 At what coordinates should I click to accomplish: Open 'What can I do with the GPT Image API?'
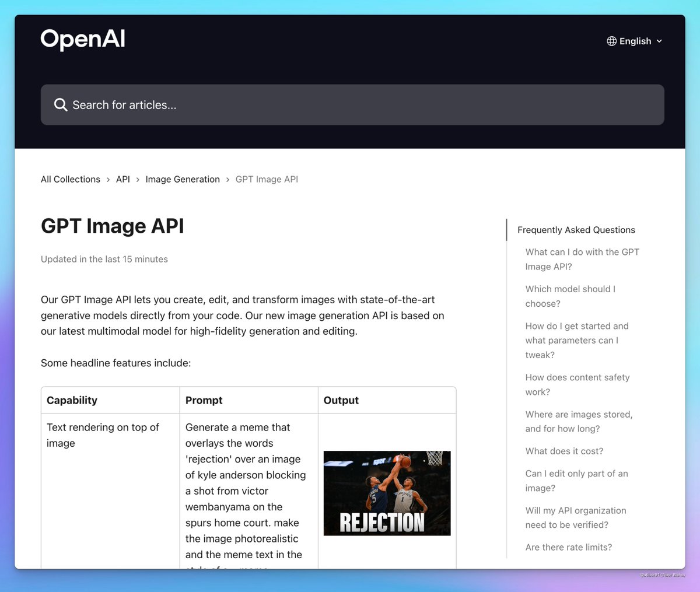pos(582,259)
